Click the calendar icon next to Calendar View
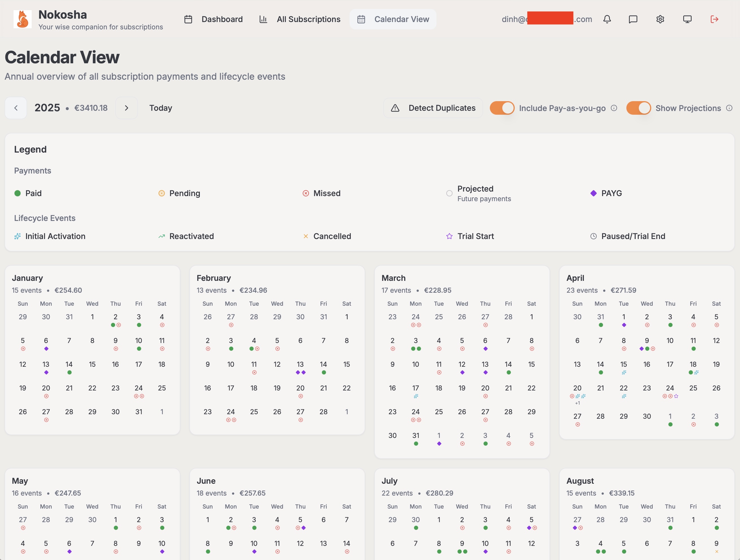 [x=361, y=19]
